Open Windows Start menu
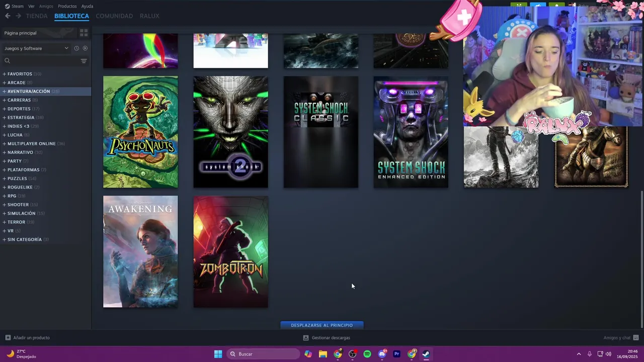The image size is (644, 362). 218,354
